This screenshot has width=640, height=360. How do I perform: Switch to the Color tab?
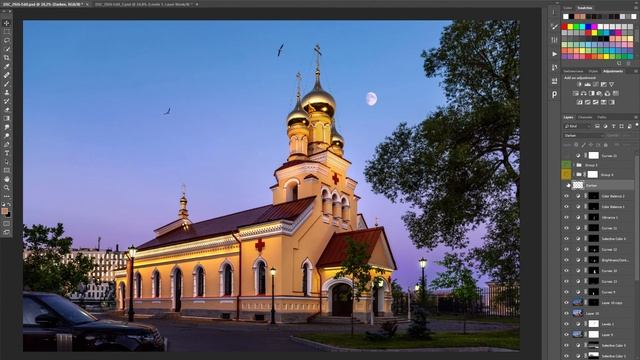coord(568,8)
